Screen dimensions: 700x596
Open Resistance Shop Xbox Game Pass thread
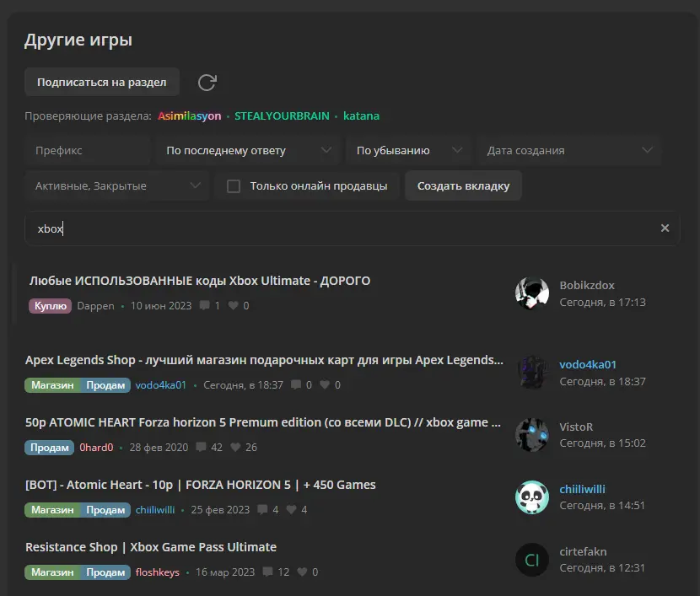pyautogui.click(x=151, y=547)
